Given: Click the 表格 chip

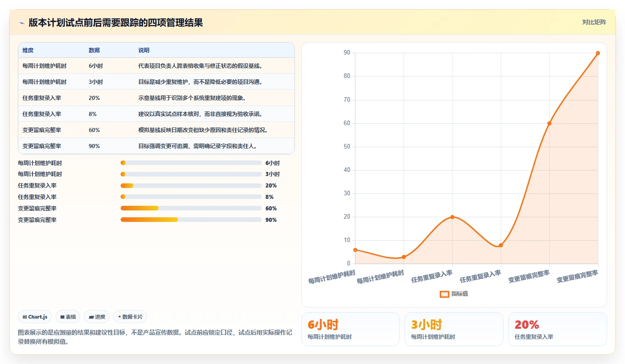Looking at the screenshot, I should tap(68, 317).
